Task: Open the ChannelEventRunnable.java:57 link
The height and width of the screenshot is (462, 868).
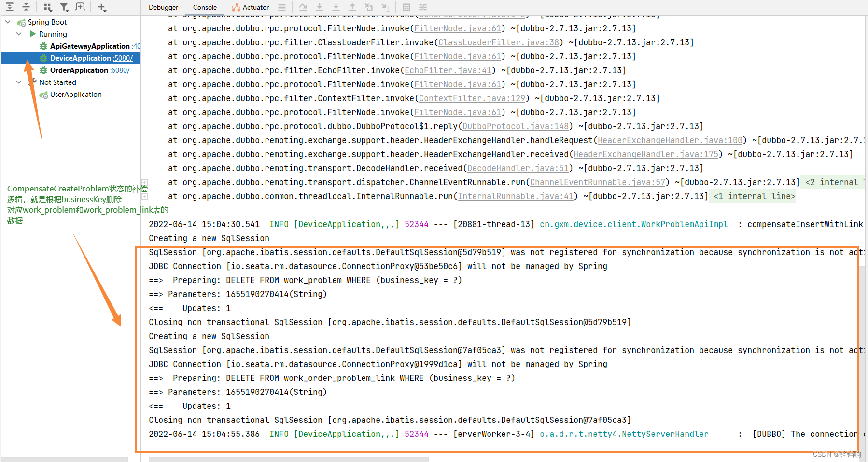Action: click(598, 182)
